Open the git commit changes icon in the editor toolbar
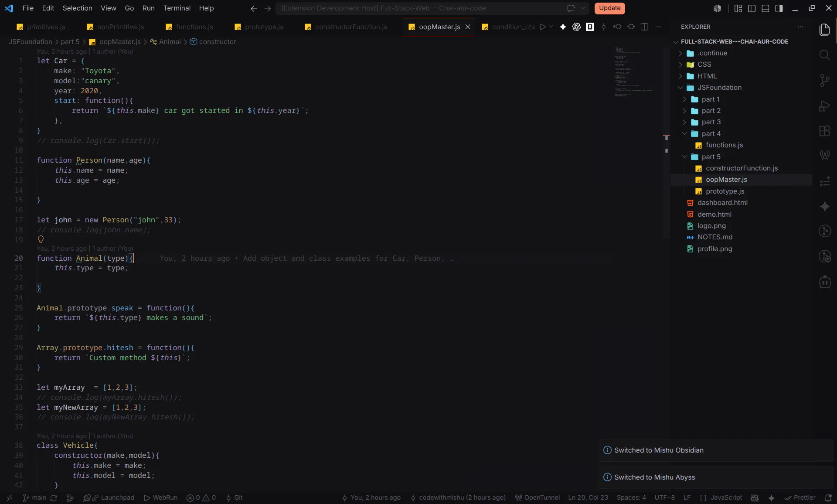The height and width of the screenshot is (504, 837). (603, 27)
